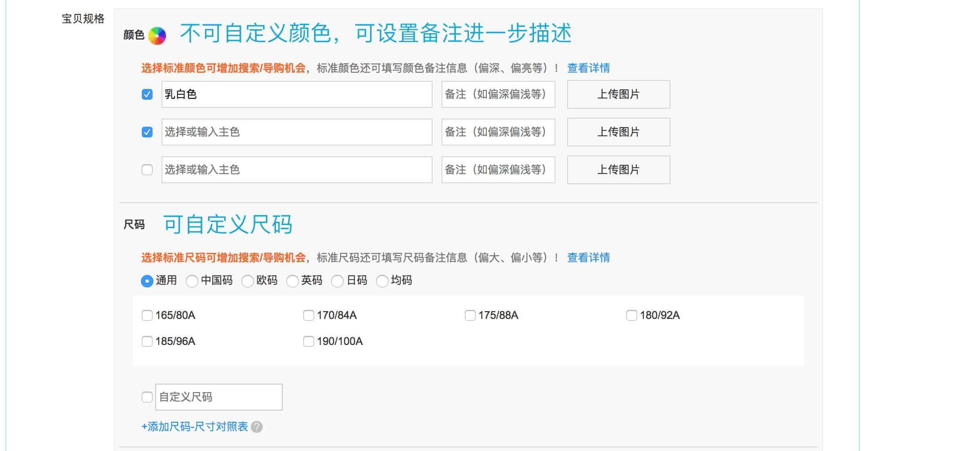Pick the 英码 radio button

(293, 281)
